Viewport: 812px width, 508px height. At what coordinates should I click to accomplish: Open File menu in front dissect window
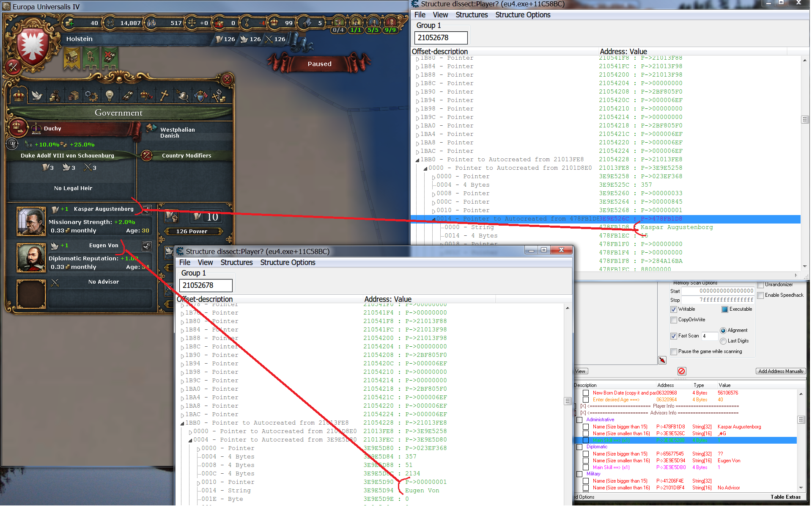tap(185, 262)
